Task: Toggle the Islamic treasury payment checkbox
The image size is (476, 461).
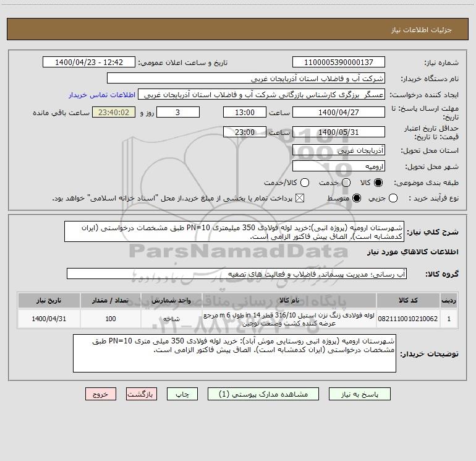Action: tap(300, 199)
